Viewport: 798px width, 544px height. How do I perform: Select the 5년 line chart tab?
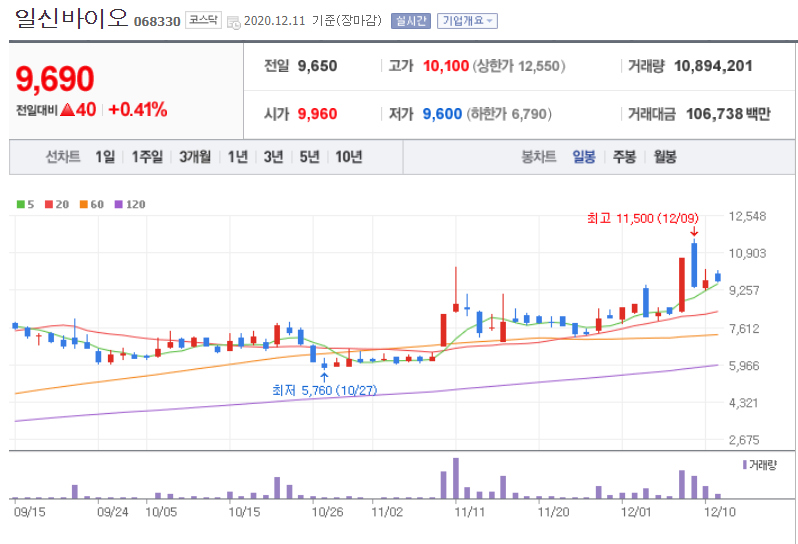[309, 157]
